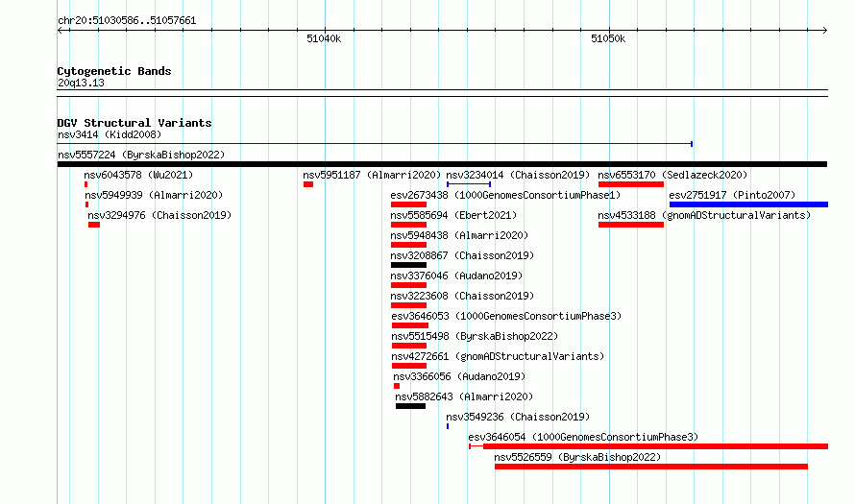
Task: Click the right arrow of the ruler
Action: [x=825, y=30]
